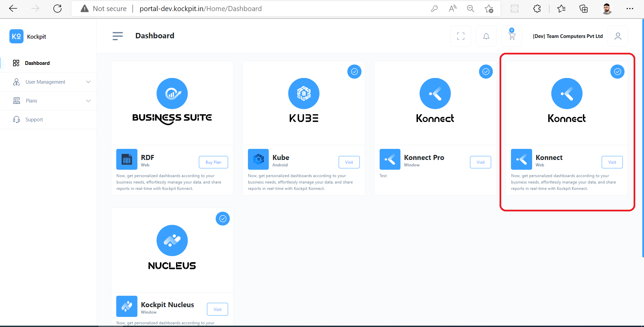
Task: Click the page vertical scrollbar
Action: [643, 138]
